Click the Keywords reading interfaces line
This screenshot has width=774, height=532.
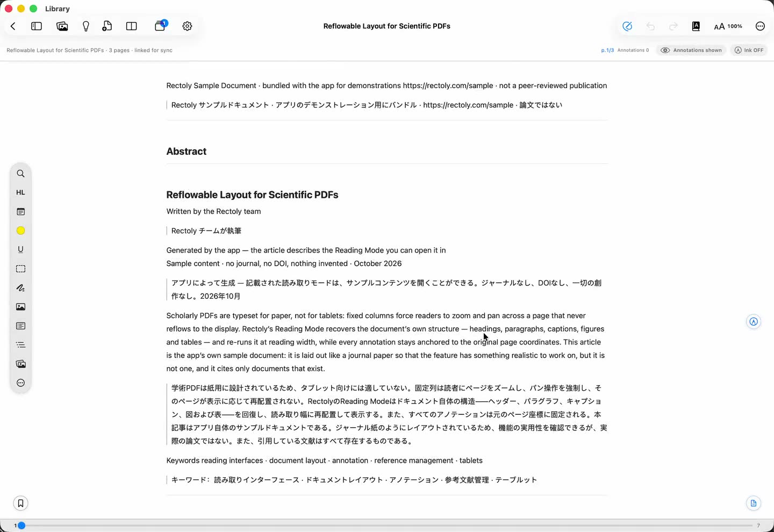324,461
